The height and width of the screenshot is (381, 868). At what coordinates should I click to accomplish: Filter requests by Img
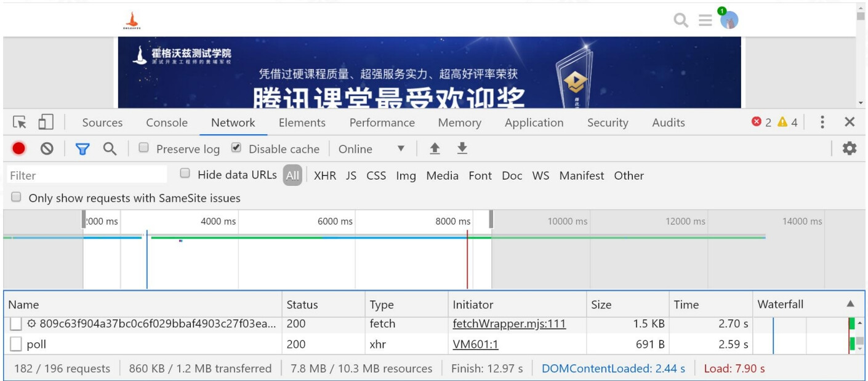(x=406, y=175)
